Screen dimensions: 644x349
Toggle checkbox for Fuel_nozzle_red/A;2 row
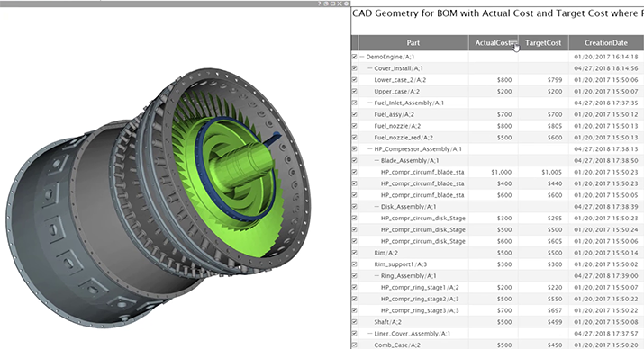tap(355, 138)
